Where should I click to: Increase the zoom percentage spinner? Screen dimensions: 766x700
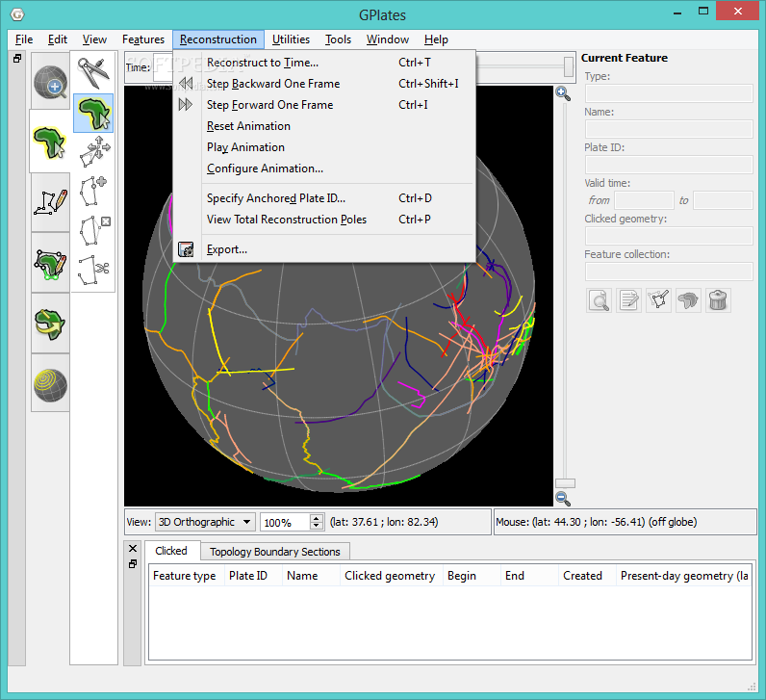point(317,518)
